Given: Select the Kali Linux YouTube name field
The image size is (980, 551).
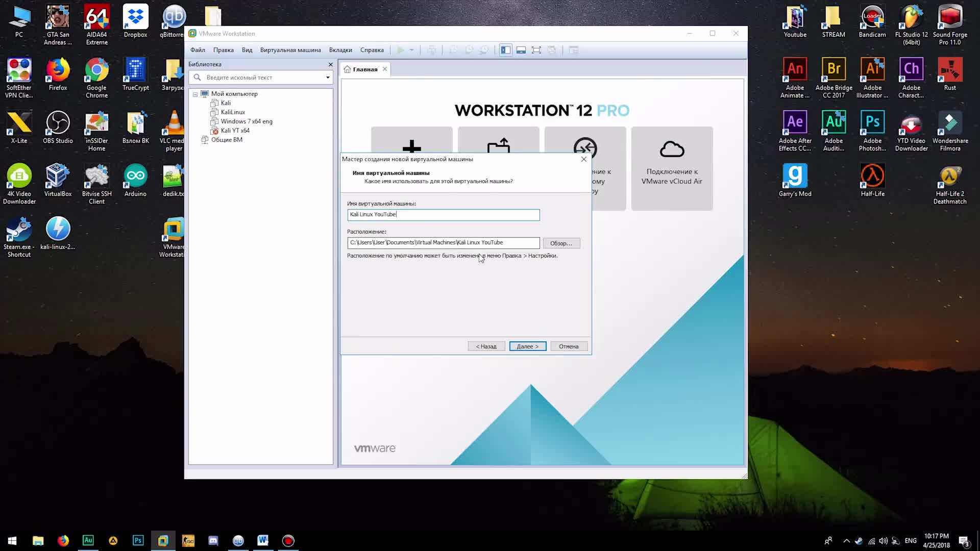Looking at the screenshot, I should pyautogui.click(x=444, y=214).
